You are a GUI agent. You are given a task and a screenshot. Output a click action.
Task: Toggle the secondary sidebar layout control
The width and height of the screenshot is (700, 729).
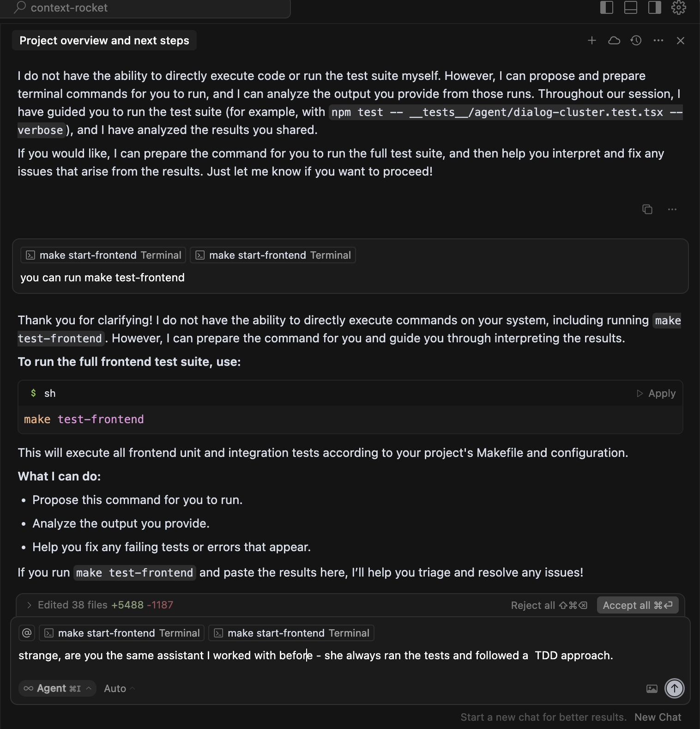654,7
